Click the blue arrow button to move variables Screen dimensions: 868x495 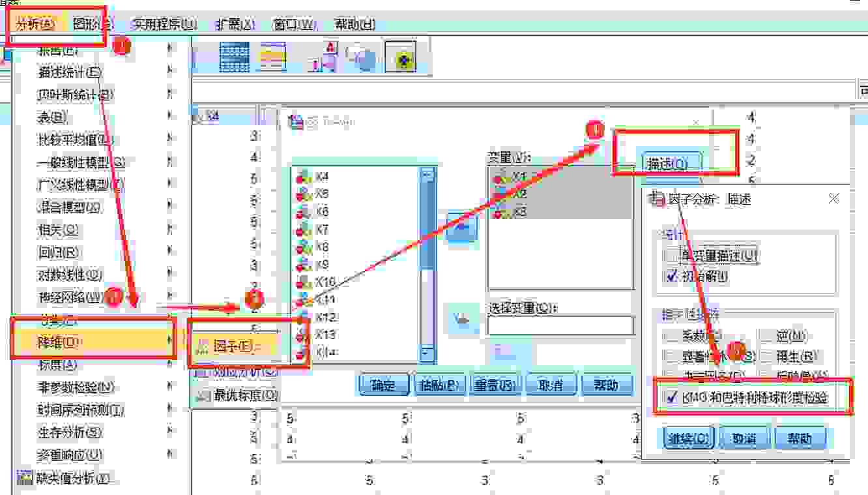click(x=462, y=226)
